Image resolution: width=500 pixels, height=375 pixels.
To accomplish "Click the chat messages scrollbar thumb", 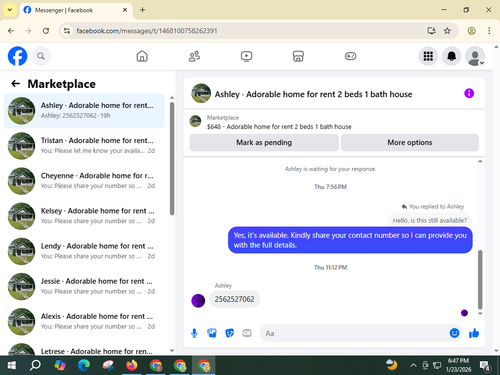I will 480,279.
